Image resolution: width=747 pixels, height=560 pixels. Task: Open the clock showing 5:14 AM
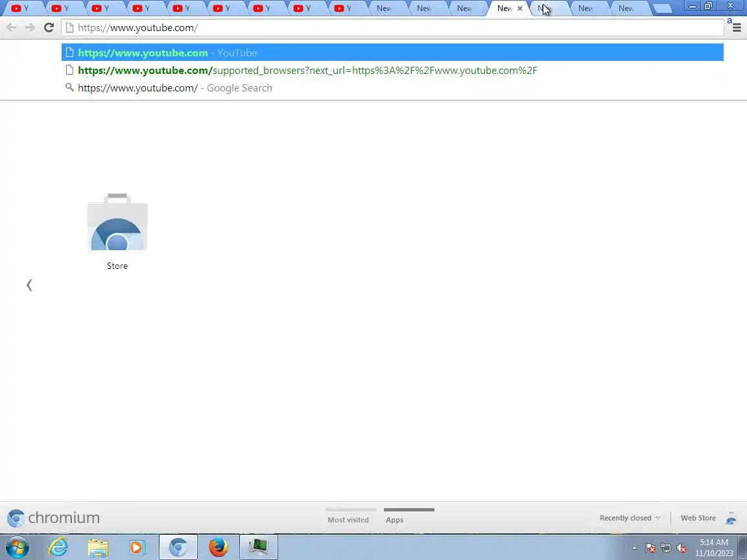[714, 548]
